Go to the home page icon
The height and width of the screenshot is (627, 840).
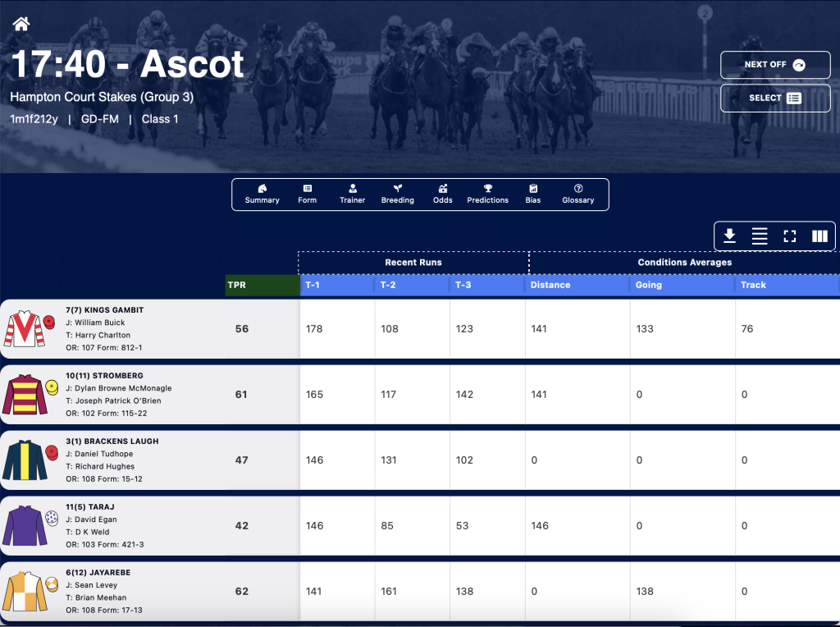(x=21, y=24)
